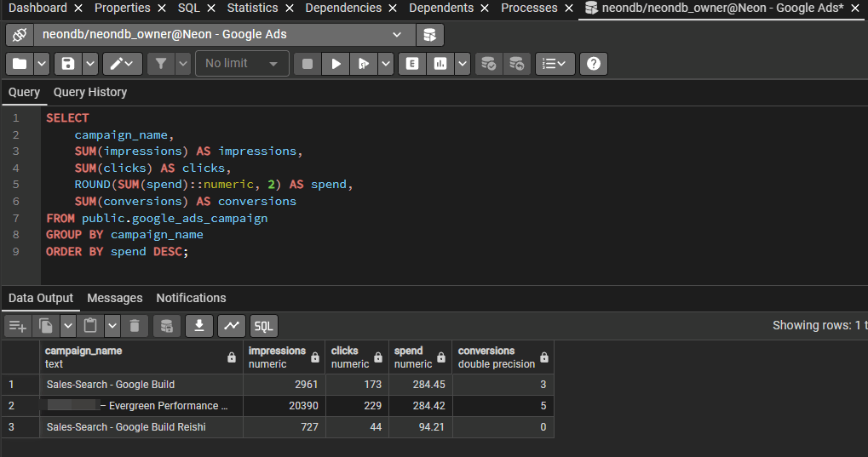The height and width of the screenshot is (457, 868).
Task: Select the Evergreen Performance campaign cell
Action: pyautogui.click(x=141, y=406)
